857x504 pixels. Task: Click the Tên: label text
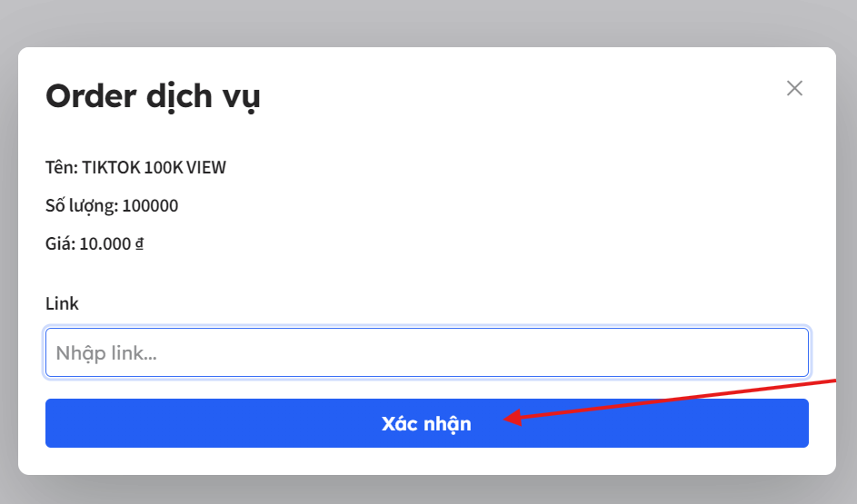pos(62,167)
